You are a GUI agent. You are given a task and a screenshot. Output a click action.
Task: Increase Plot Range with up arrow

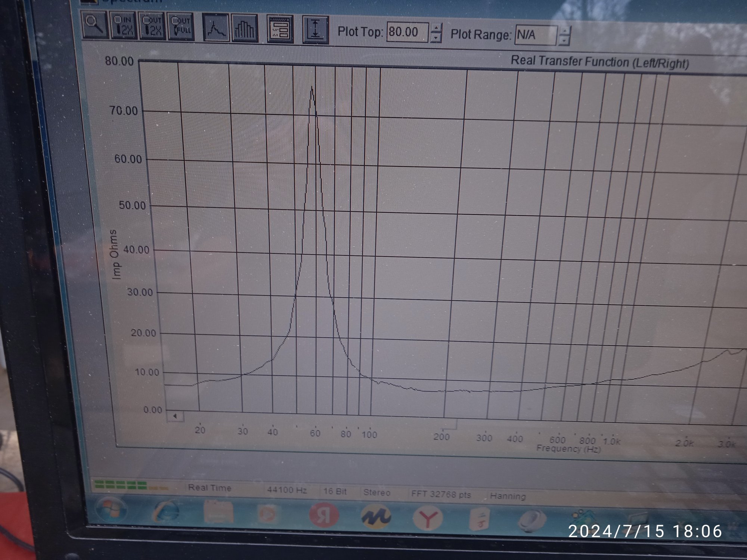tap(565, 31)
